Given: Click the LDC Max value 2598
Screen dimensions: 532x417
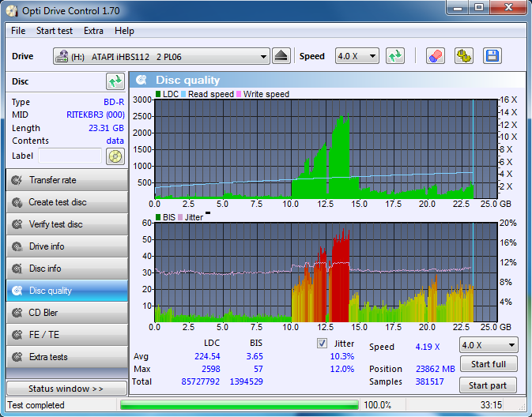Looking at the screenshot, I should point(211,369).
